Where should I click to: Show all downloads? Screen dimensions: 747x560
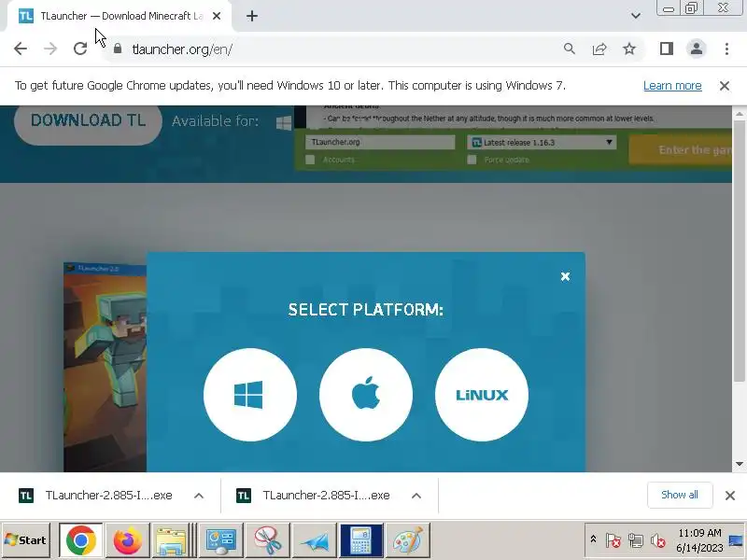pyautogui.click(x=680, y=495)
